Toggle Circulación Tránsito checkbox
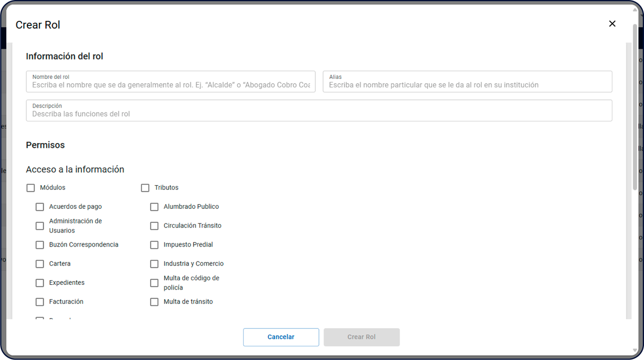Screen dimensions: 644x360 click(154, 226)
